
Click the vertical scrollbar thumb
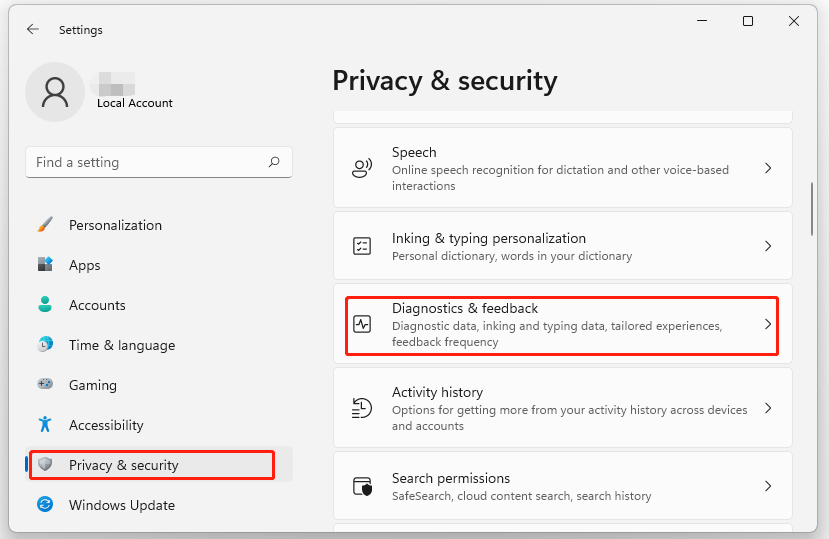pos(812,207)
